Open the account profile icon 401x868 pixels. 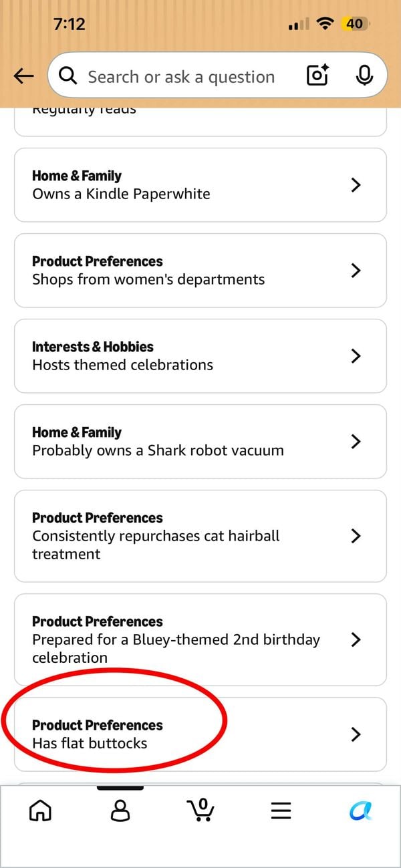[x=120, y=811]
